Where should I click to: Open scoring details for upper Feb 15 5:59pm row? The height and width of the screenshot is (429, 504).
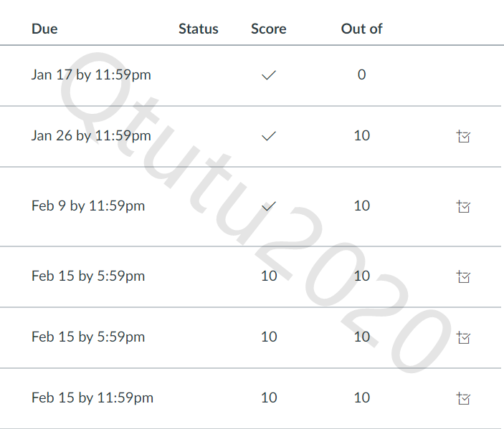(x=463, y=276)
